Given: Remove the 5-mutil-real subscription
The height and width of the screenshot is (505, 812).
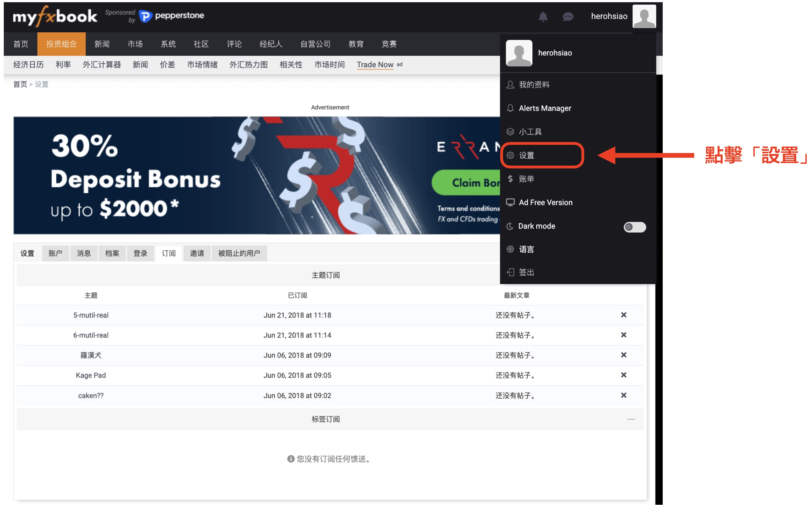Looking at the screenshot, I should click(x=624, y=315).
